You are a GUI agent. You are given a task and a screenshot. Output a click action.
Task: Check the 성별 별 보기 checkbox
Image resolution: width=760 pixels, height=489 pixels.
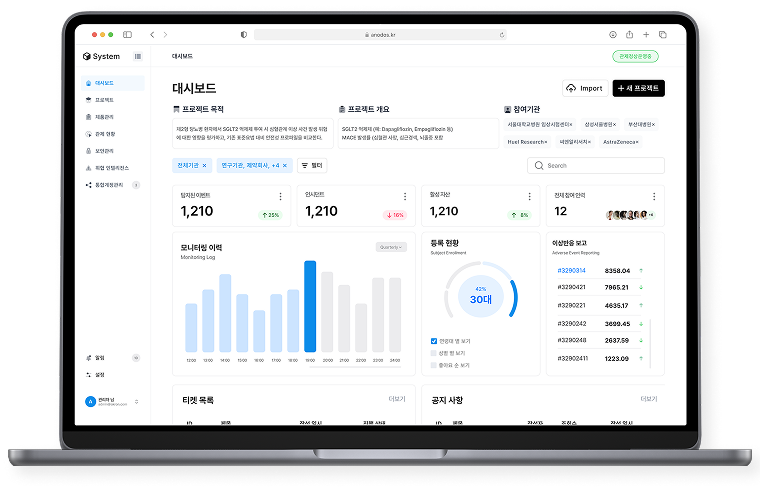(433, 353)
